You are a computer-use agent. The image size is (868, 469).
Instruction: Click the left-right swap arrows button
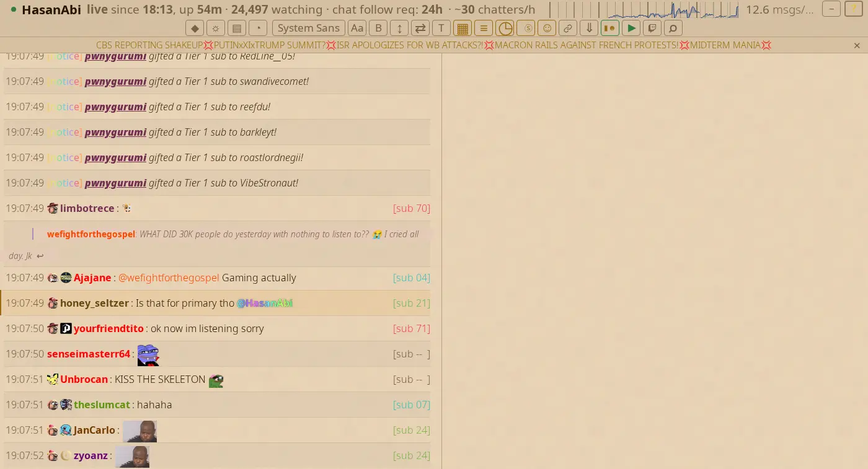click(420, 28)
